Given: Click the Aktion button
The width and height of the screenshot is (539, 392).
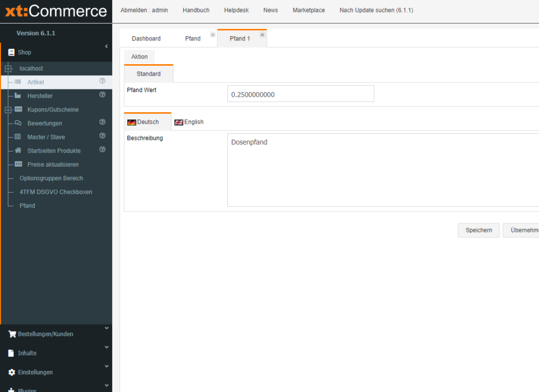Looking at the screenshot, I should 139,56.
